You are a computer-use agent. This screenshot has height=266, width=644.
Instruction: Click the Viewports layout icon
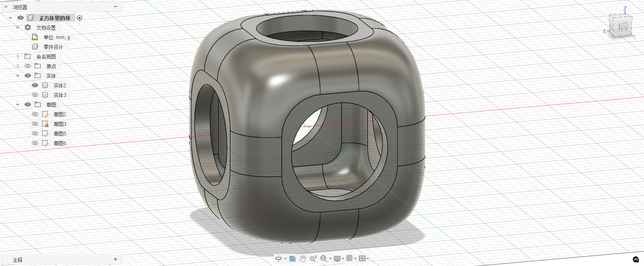coord(362,258)
